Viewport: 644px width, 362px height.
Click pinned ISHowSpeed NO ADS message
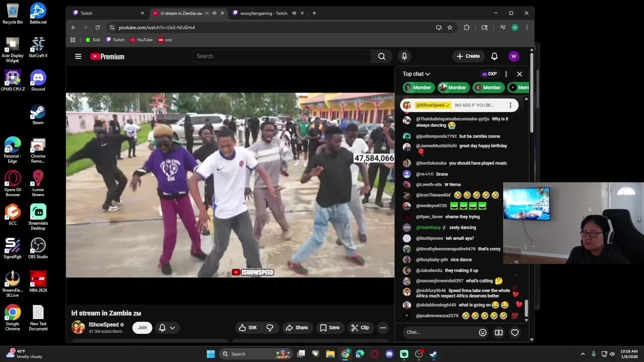point(460,105)
